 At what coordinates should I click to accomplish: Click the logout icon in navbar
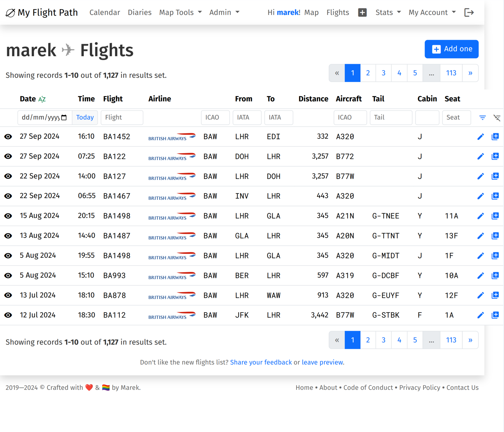469,12
